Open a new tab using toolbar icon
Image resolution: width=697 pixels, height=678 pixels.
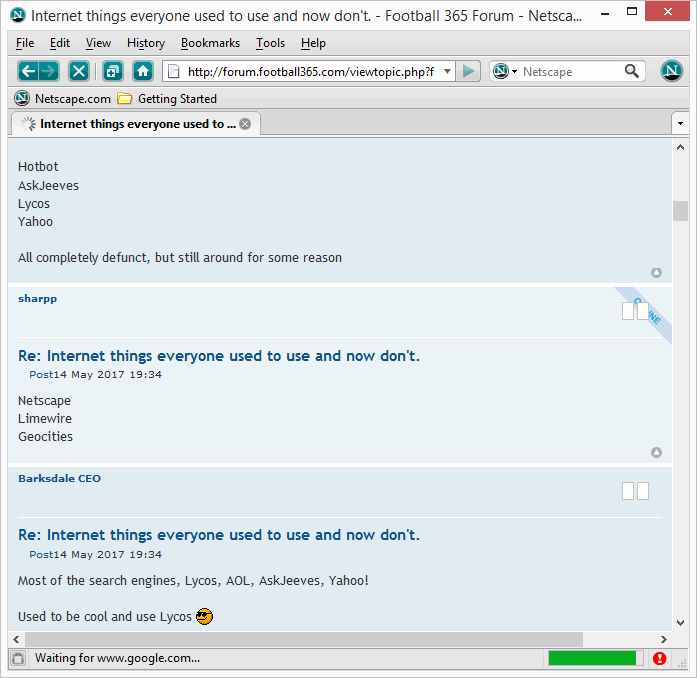112,71
